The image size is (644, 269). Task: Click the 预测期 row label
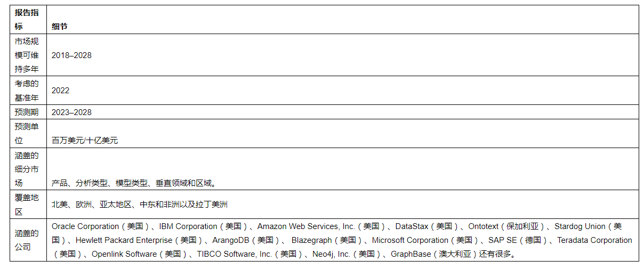[27, 112]
